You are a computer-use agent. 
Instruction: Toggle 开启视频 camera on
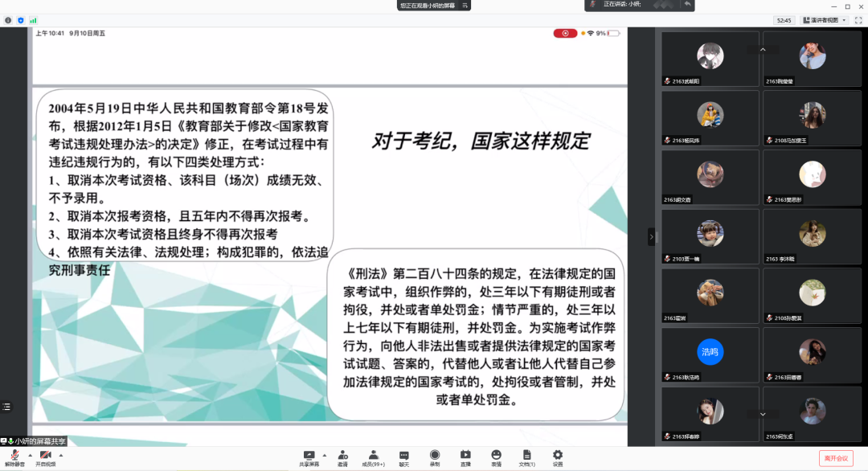click(x=46, y=456)
